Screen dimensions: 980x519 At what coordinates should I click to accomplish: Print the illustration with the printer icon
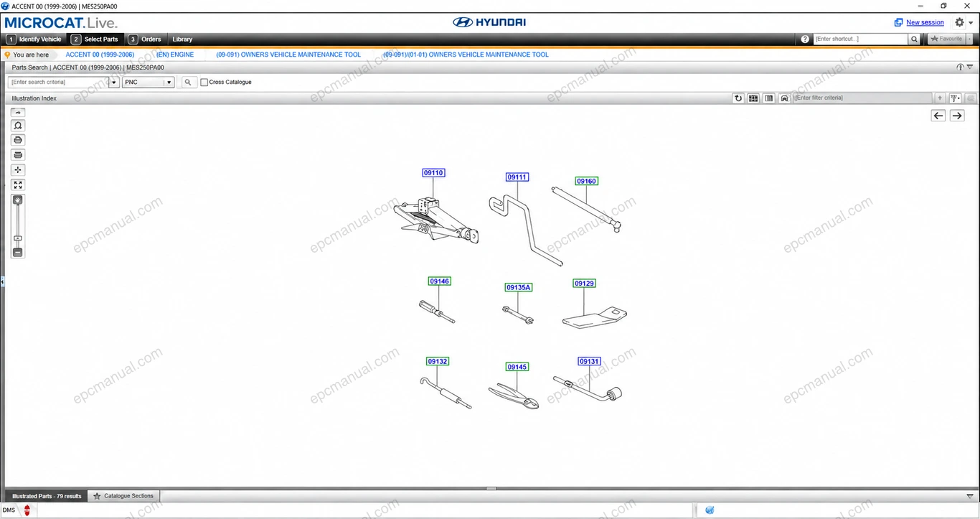(x=18, y=140)
